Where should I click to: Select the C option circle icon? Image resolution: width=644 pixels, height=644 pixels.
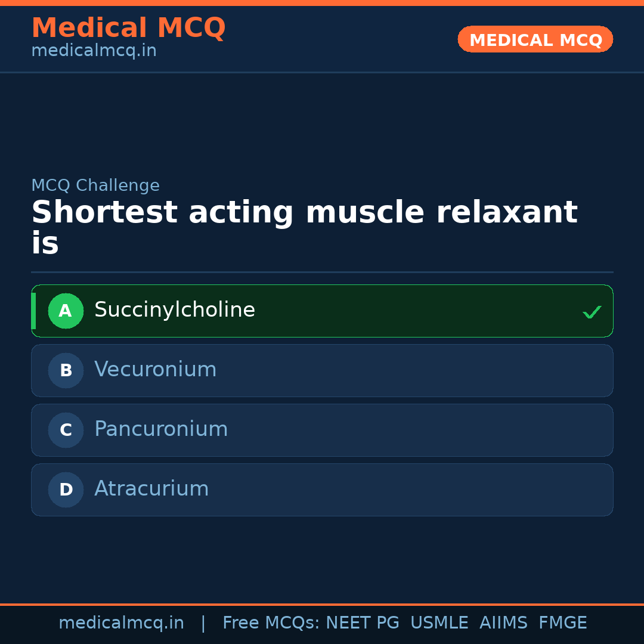pos(66,430)
